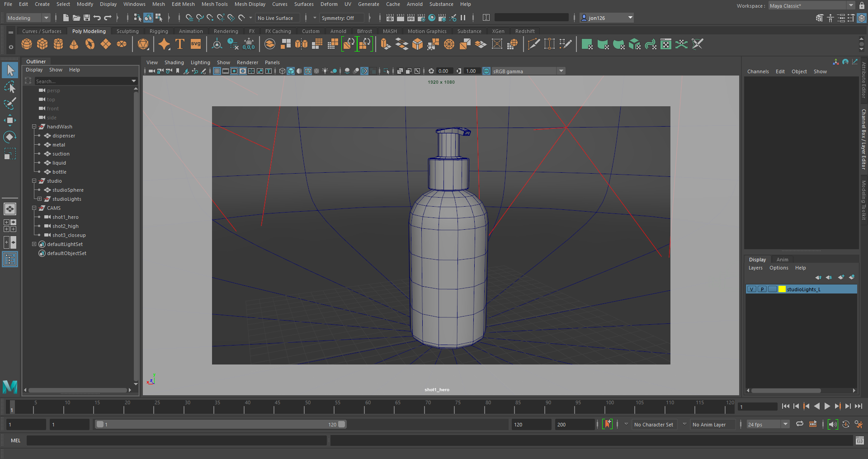Create new layer icon in Layer Editor
Viewport: 868px width, 459px height.
coord(840,277)
